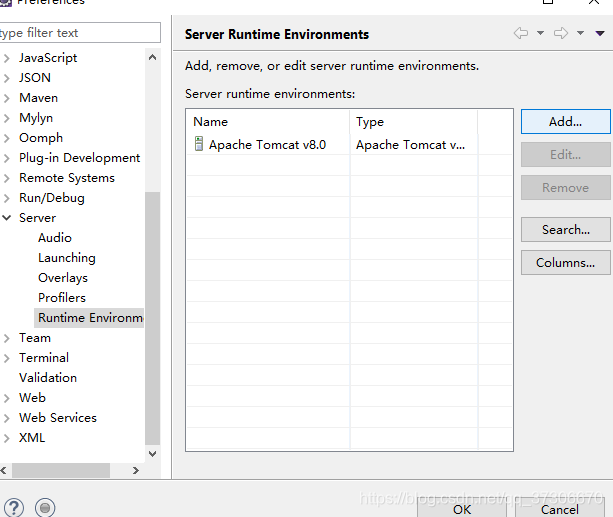
Task: Select the Audio preference page
Action: [x=55, y=238]
